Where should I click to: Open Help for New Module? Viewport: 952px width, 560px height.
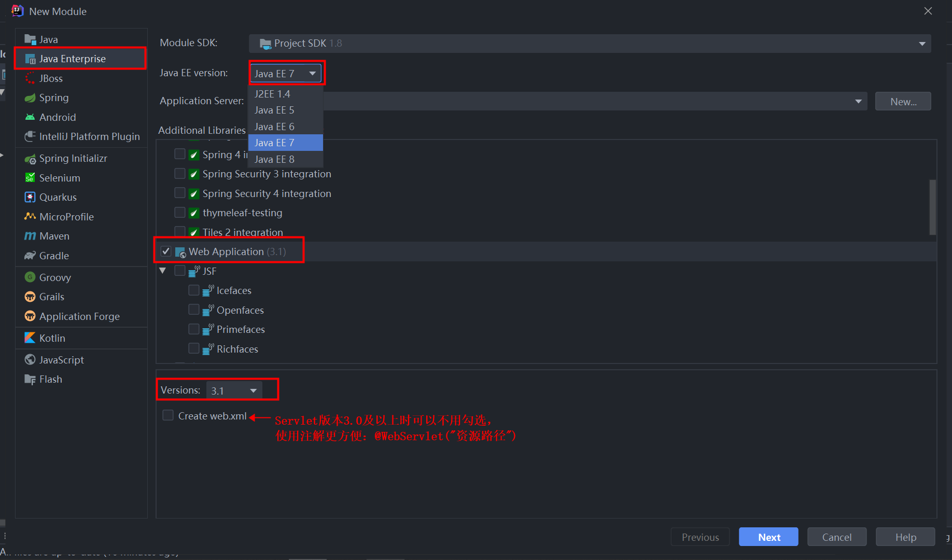(905, 537)
